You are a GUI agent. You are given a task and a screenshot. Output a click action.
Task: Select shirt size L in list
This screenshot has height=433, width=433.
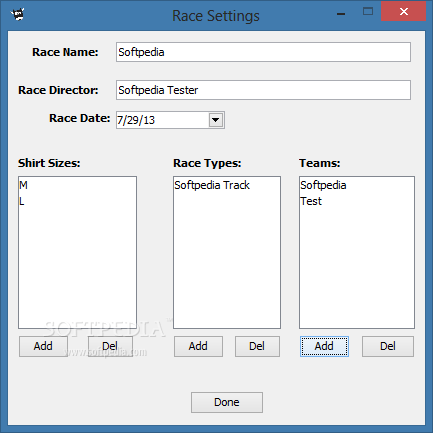[x=22, y=201]
